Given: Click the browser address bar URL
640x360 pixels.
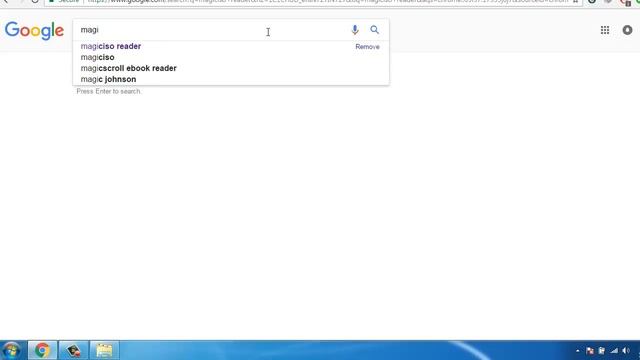Looking at the screenshot, I should pos(327,2).
